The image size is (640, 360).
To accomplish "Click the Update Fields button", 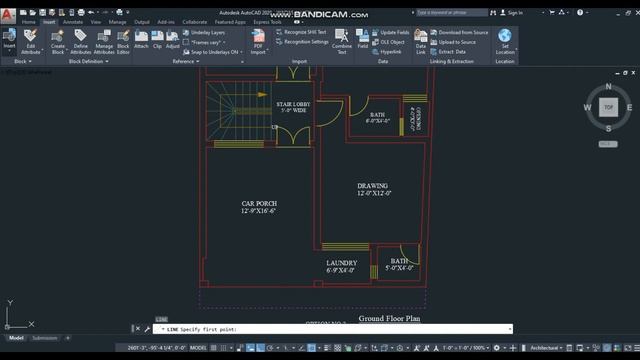I will point(390,32).
